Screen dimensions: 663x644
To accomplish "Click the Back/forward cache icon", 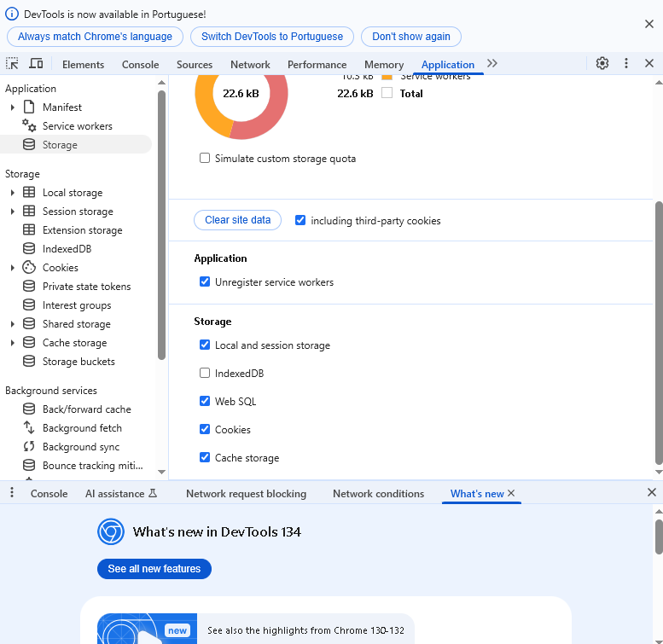I will point(29,409).
